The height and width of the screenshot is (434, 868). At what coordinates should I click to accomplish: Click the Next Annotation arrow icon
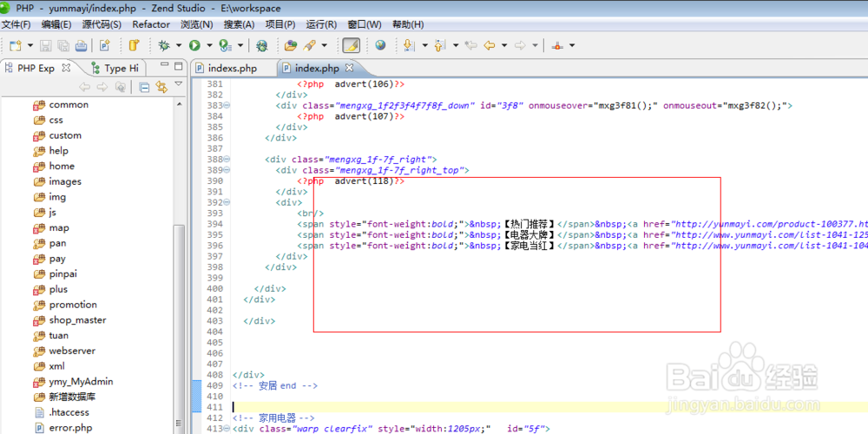tap(409, 45)
